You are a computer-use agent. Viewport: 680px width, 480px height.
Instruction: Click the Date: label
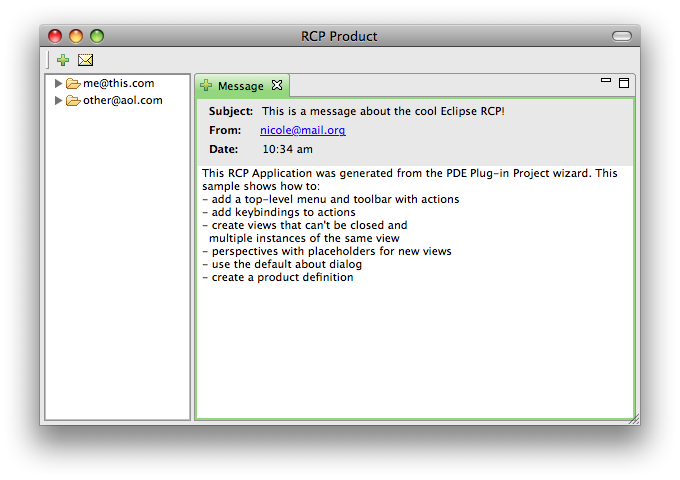223,149
